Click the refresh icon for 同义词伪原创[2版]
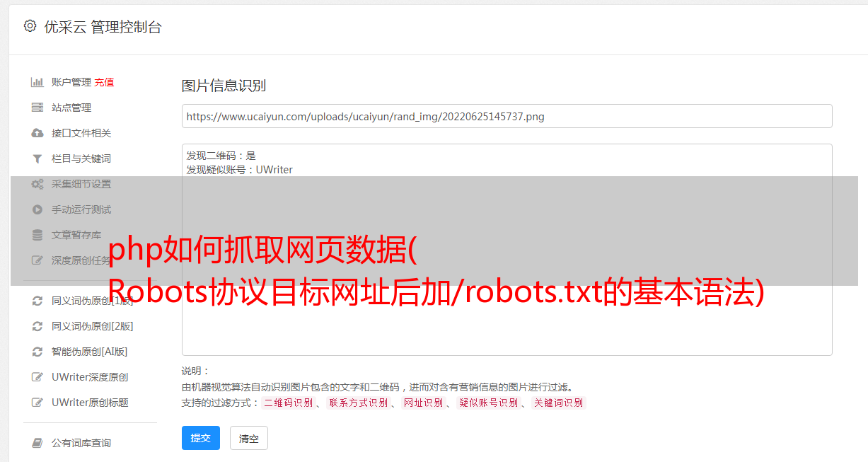Viewport: 868px width, 462px height. (37, 326)
